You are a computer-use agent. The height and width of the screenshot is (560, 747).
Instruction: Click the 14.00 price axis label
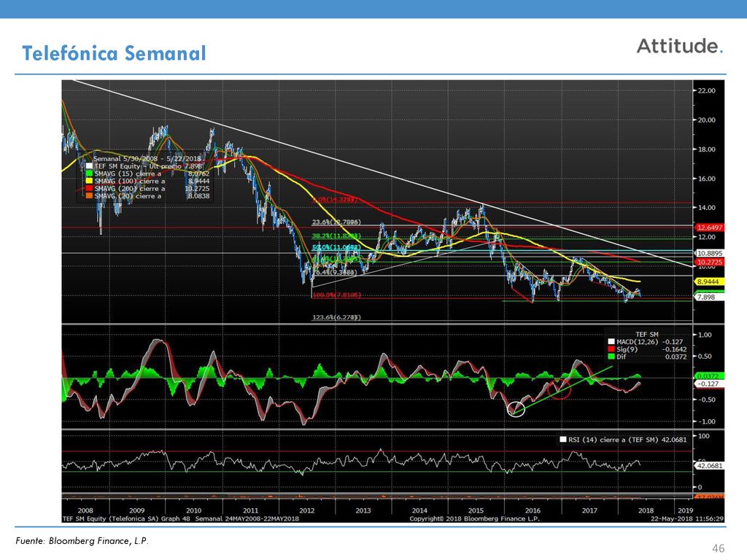[x=706, y=208]
